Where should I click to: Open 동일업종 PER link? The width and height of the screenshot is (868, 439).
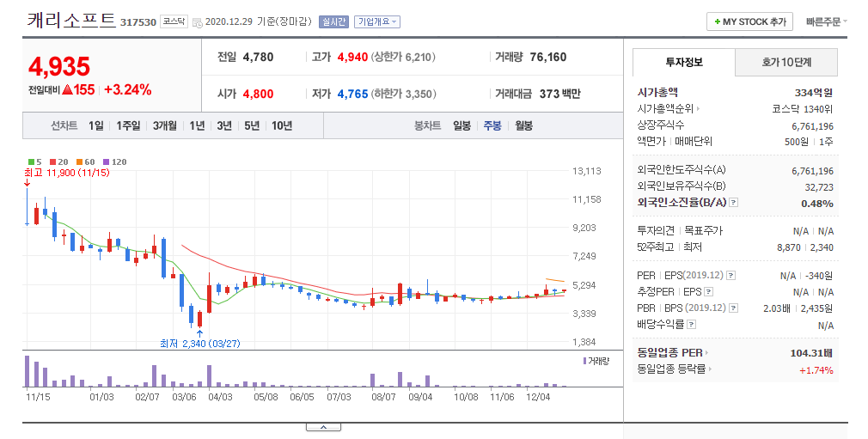(673, 352)
